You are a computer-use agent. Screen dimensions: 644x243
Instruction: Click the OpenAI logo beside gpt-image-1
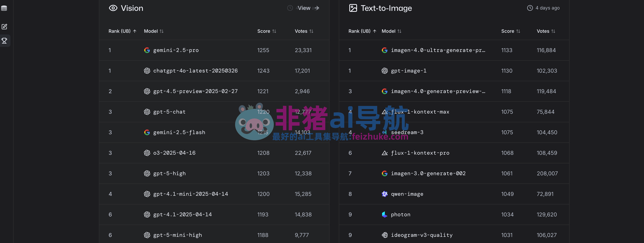385,71
